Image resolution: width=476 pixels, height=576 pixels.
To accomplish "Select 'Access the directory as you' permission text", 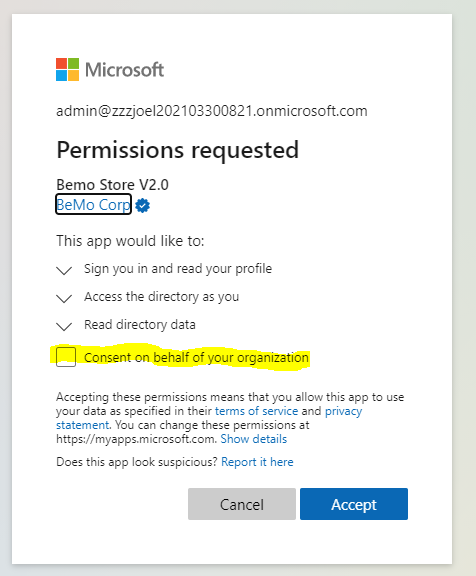I will click(162, 296).
